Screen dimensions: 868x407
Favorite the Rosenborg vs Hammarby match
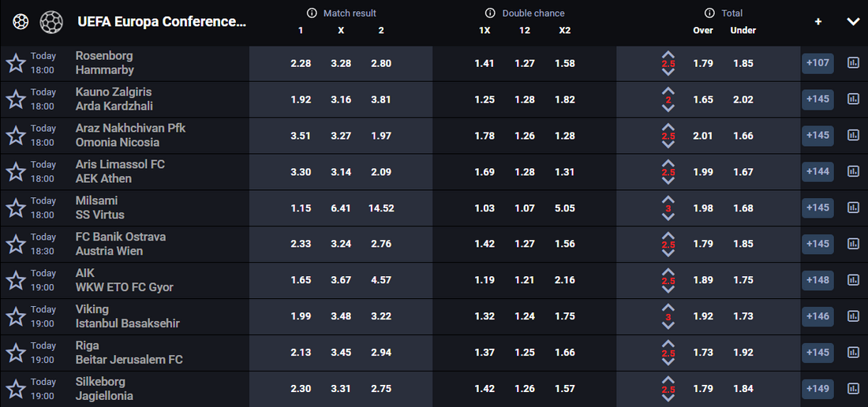16,63
